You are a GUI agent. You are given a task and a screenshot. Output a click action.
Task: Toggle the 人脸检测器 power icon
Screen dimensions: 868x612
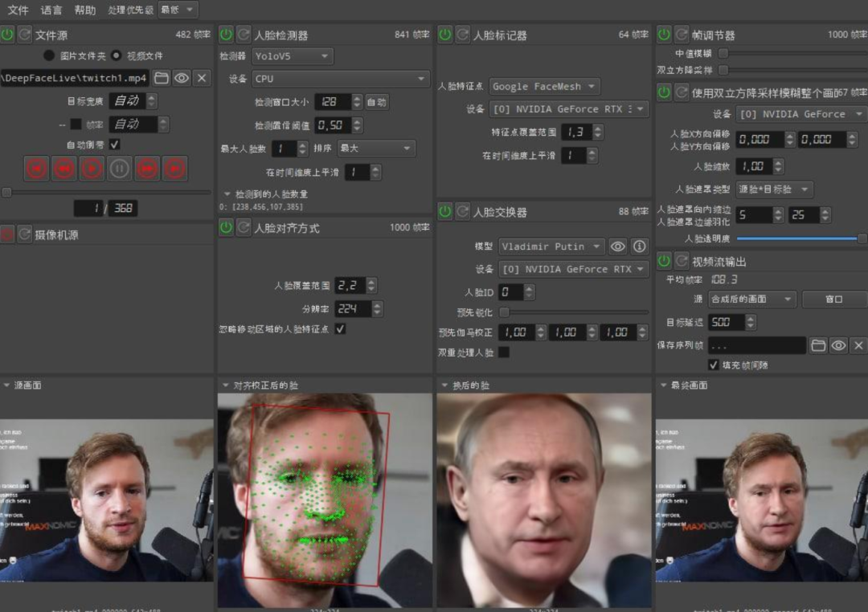click(226, 35)
